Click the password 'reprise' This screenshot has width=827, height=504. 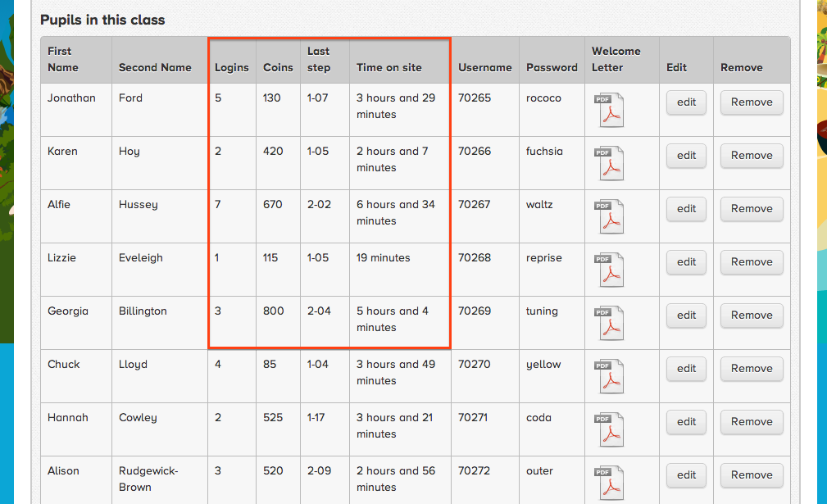(543, 258)
